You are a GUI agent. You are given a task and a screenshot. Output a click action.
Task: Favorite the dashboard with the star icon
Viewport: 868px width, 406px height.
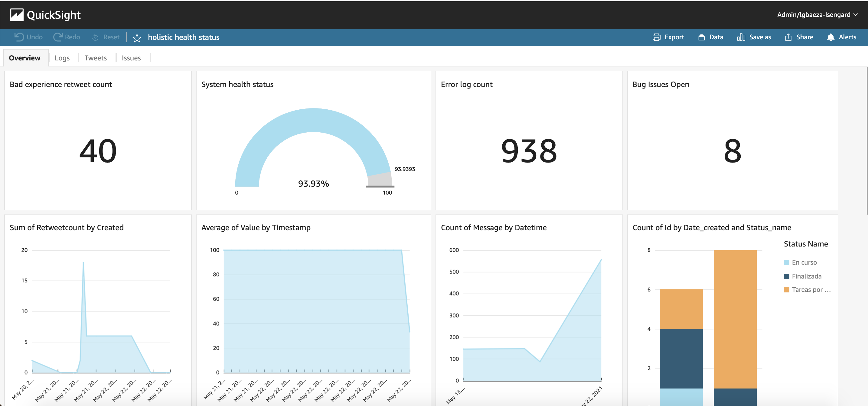[137, 38]
